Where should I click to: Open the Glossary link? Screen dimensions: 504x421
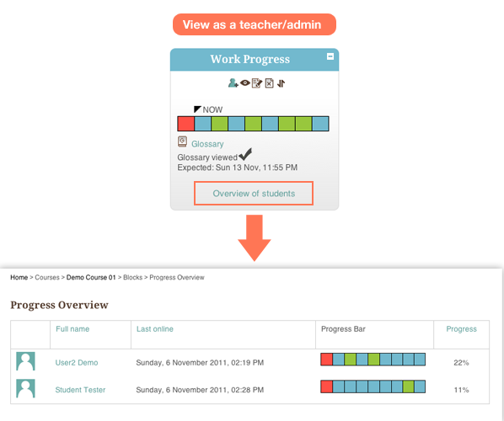click(x=207, y=144)
